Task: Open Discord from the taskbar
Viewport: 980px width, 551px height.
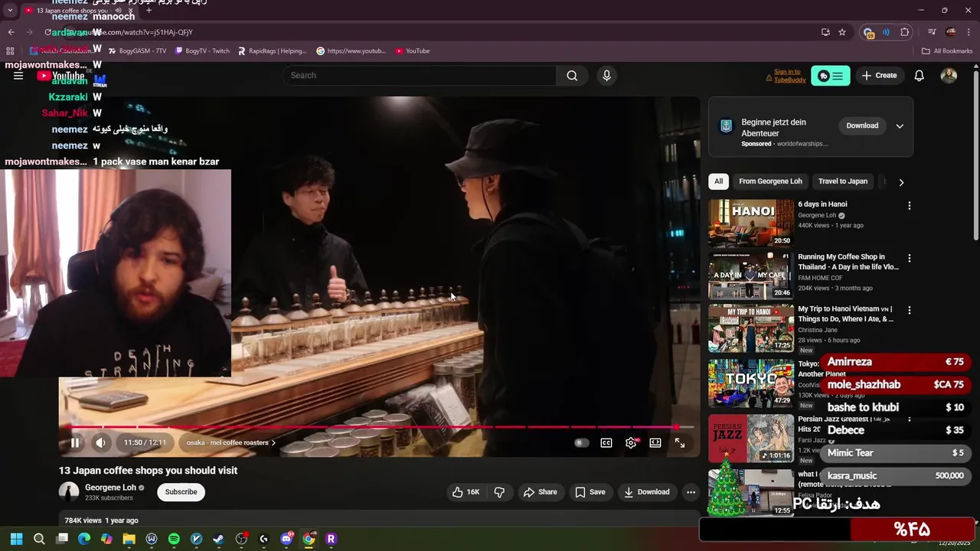Action: pos(286,539)
